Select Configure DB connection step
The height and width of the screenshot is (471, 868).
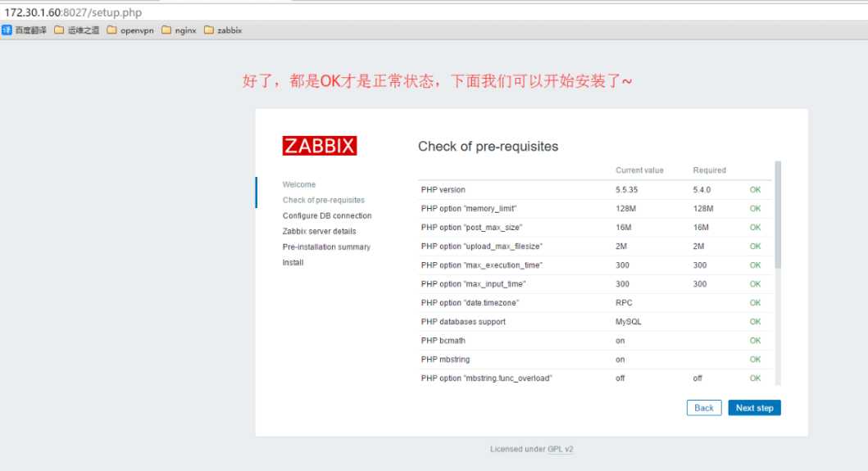pyautogui.click(x=326, y=215)
